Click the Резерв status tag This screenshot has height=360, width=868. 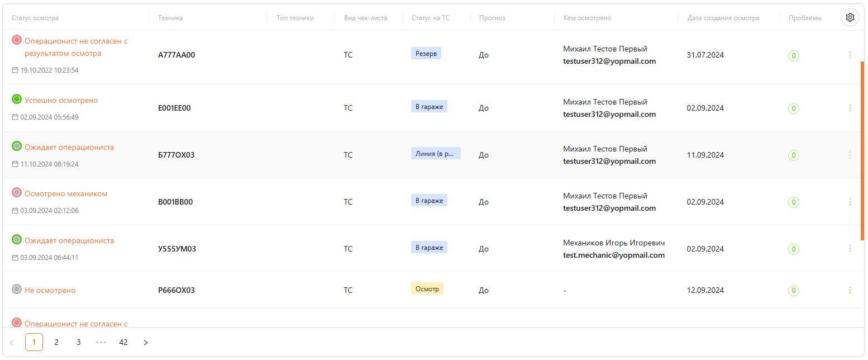[x=426, y=54]
